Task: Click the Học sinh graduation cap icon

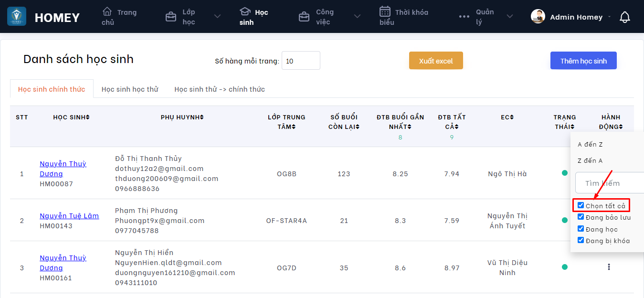Action: click(x=245, y=12)
